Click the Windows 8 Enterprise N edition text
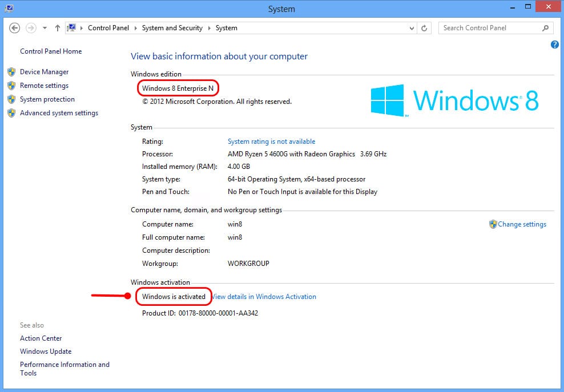Screen dimensions: 564x392 pyautogui.click(x=178, y=88)
